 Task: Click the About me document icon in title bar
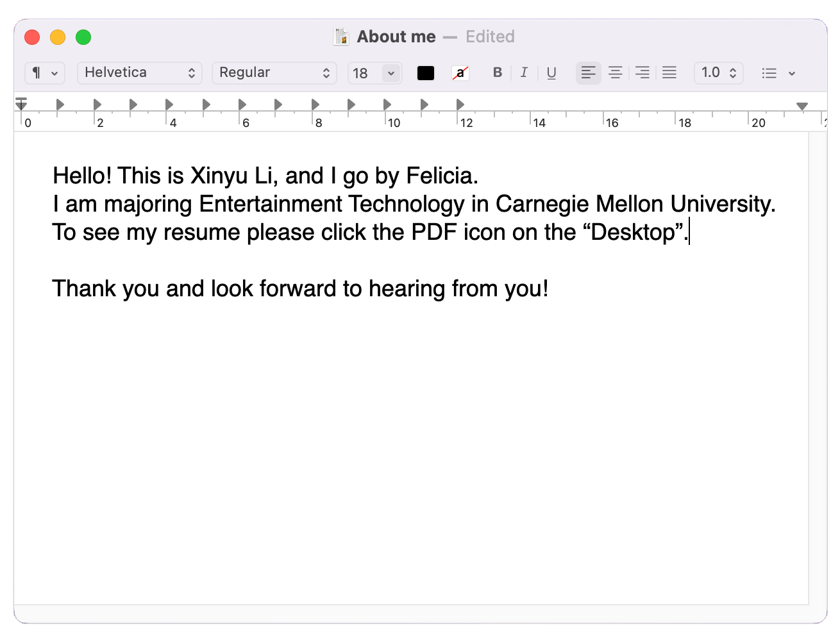coord(341,37)
